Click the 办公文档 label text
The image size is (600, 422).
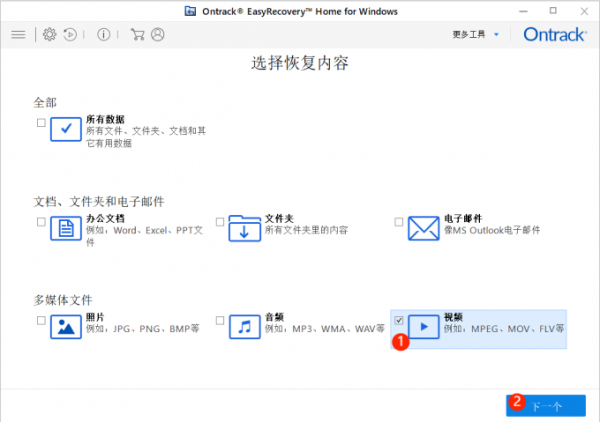click(x=105, y=218)
